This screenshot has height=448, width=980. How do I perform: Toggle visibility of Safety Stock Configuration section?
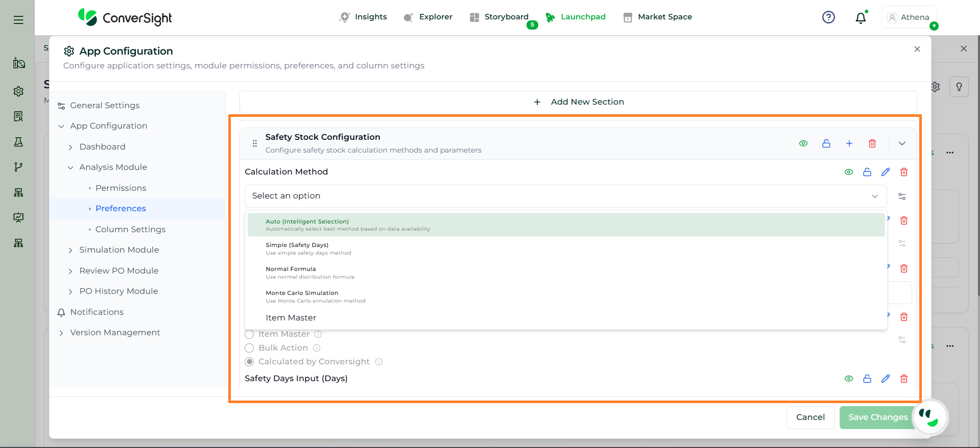tap(803, 144)
